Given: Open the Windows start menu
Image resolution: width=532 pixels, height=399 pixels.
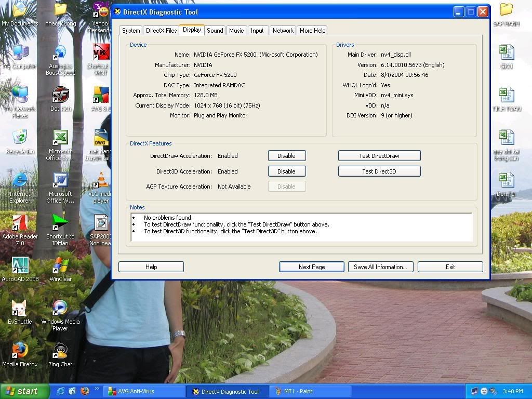Looking at the screenshot, I should [24, 391].
